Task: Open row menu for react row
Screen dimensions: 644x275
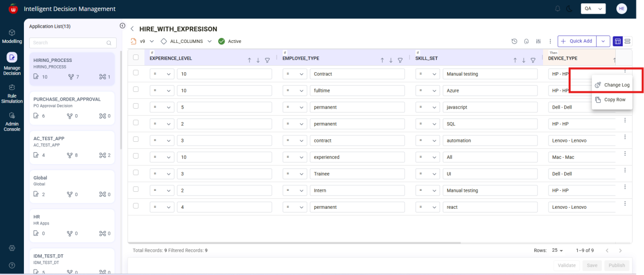Action: click(x=624, y=203)
